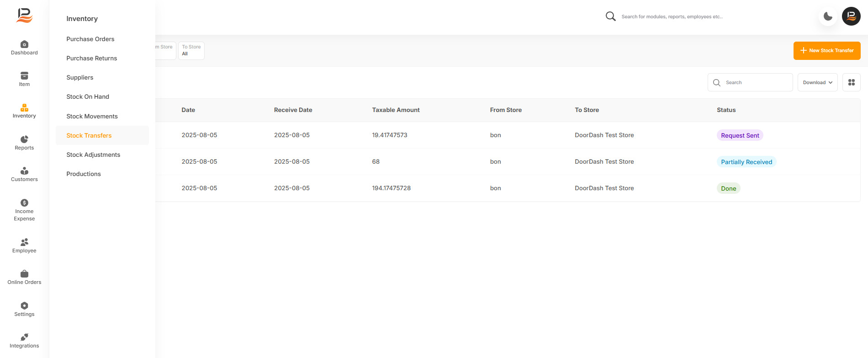Viewport: 868px width, 358px height.
Task: Select taxable amount 68
Action: coord(376,161)
